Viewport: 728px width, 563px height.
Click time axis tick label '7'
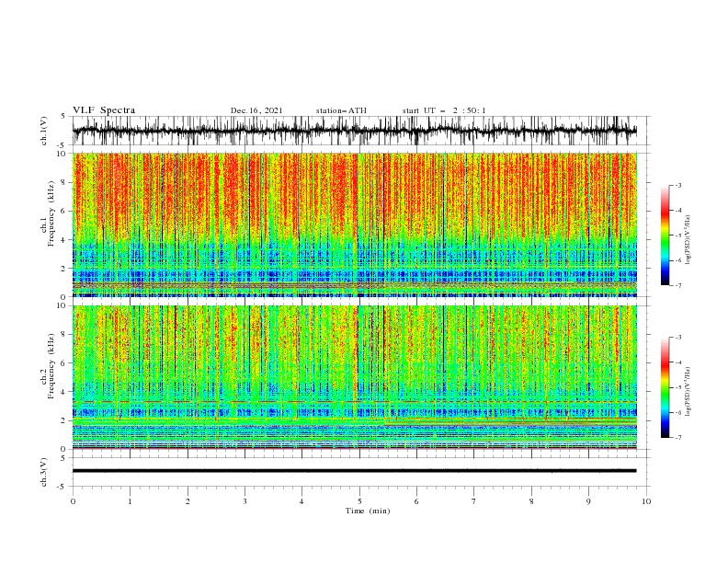click(474, 501)
